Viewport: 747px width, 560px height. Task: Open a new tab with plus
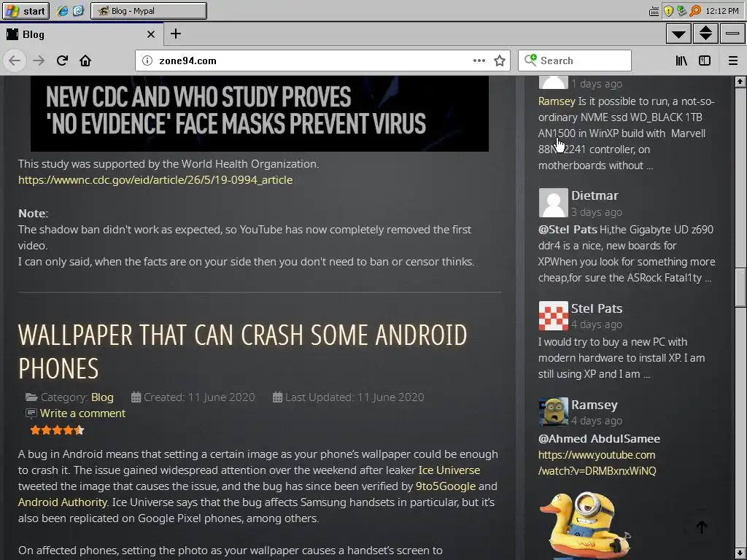pyautogui.click(x=176, y=34)
